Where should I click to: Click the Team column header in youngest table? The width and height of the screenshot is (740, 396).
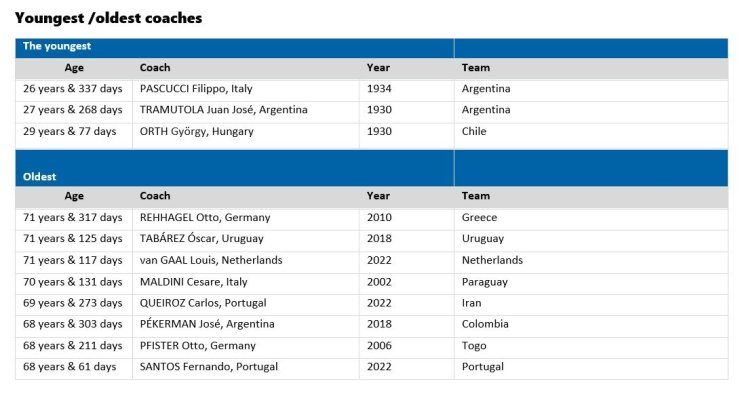pos(476,67)
